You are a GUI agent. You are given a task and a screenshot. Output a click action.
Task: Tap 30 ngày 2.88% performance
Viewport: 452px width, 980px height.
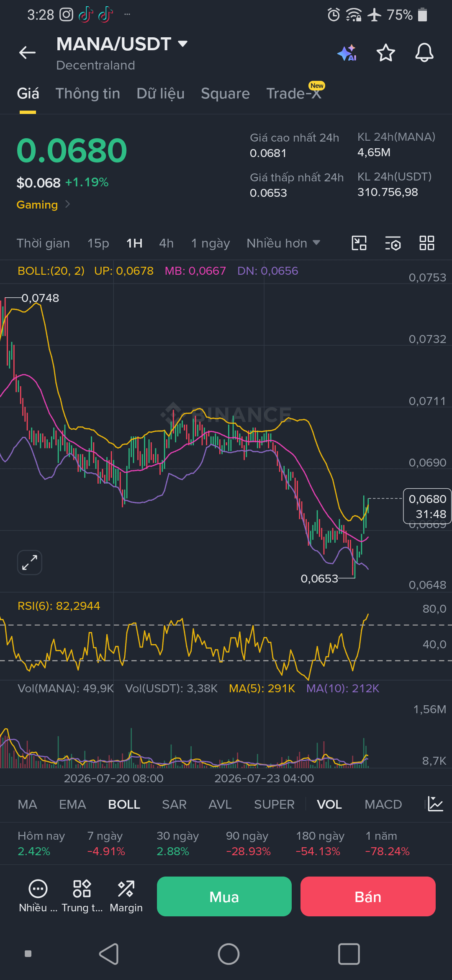coord(177,843)
